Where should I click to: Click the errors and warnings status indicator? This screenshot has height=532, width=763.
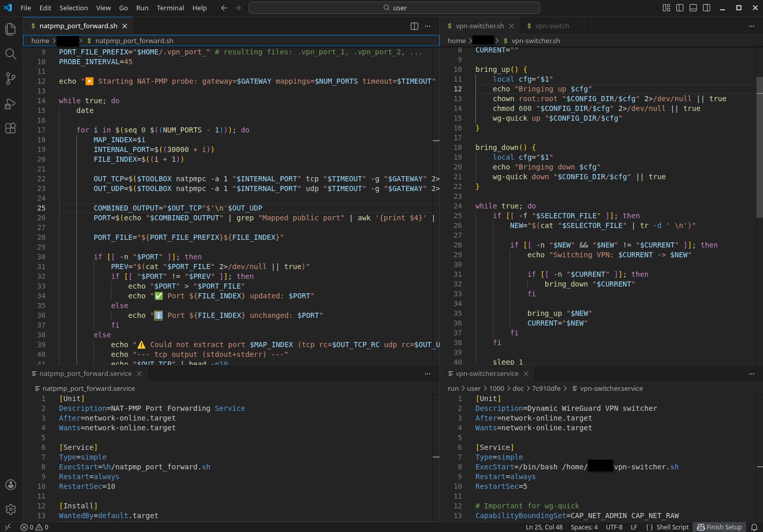pos(34,527)
